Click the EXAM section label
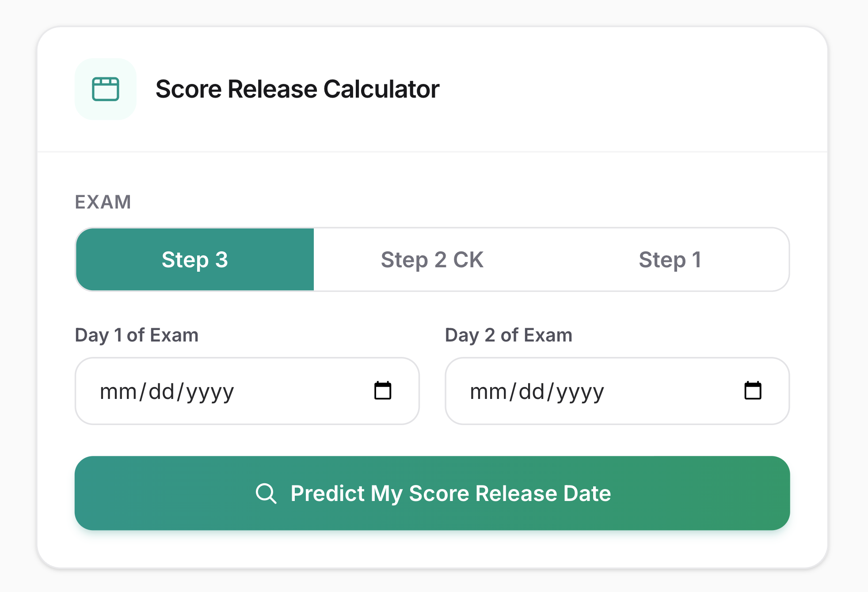The height and width of the screenshot is (592, 868). (103, 201)
